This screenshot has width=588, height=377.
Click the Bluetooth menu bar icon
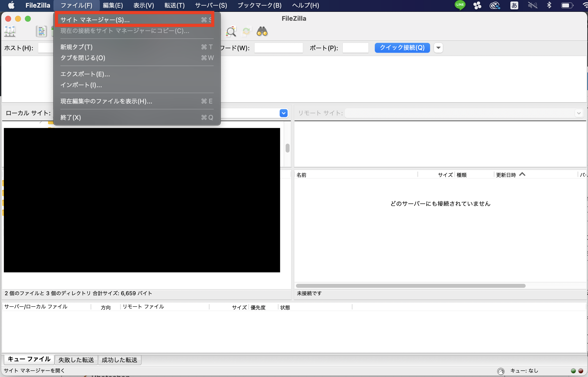tap(549, 5)
